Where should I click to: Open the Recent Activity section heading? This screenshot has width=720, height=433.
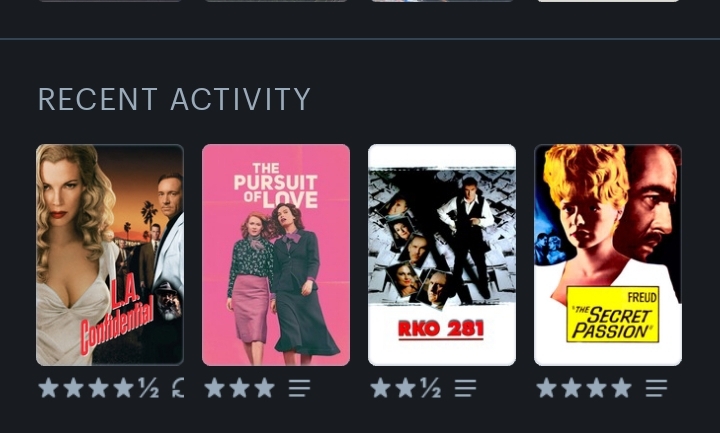coord(174,99)
